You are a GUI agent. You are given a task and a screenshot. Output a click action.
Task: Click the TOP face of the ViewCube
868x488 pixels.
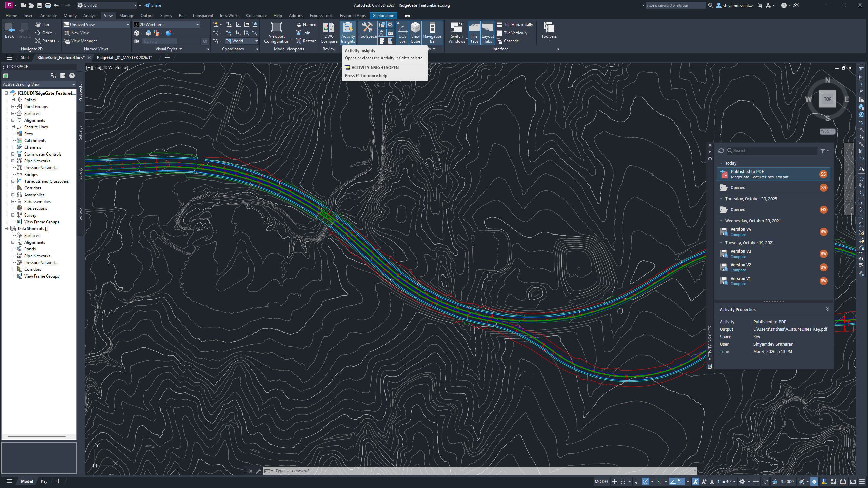(828, 99)
